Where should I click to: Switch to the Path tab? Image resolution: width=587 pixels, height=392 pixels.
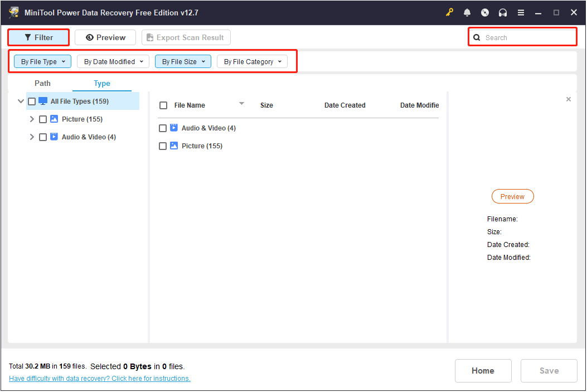(x=42, y=83)
